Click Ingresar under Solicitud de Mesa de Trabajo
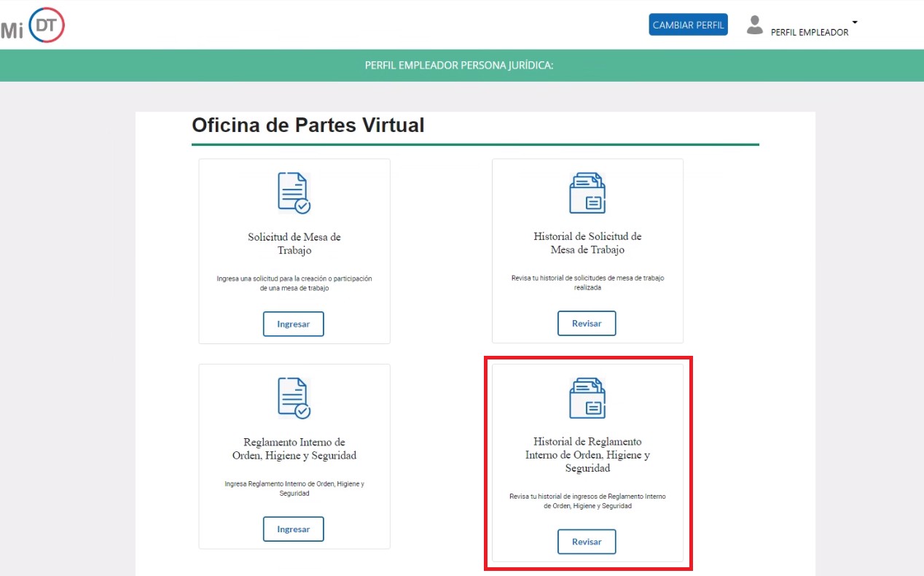The image size is (924, 576). (x=294, y=324)
